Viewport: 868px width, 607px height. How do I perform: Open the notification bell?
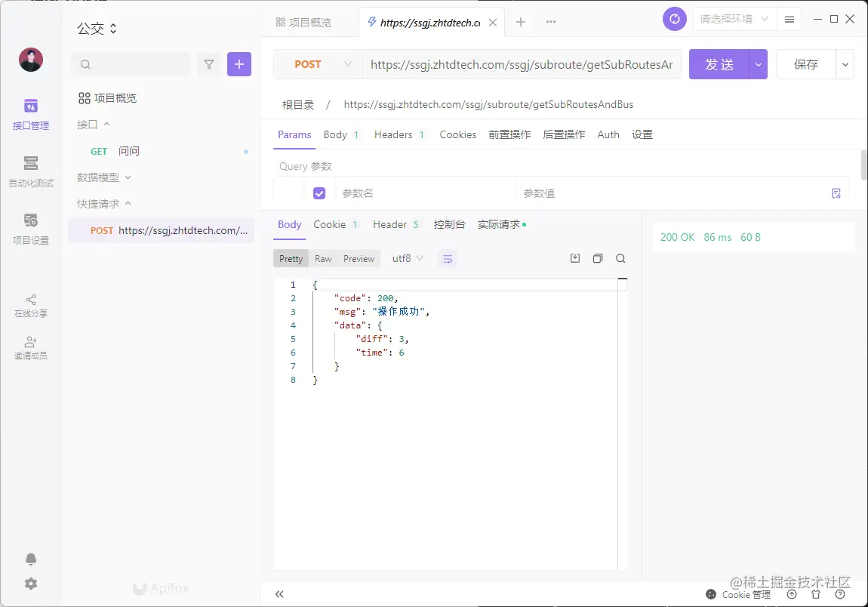31,559
